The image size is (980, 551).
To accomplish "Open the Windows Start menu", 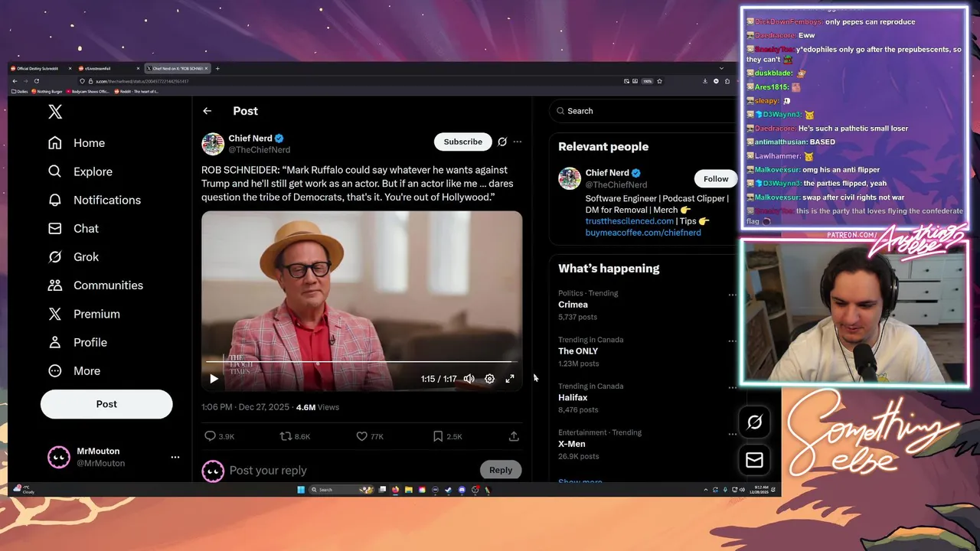I will (301, 490).
